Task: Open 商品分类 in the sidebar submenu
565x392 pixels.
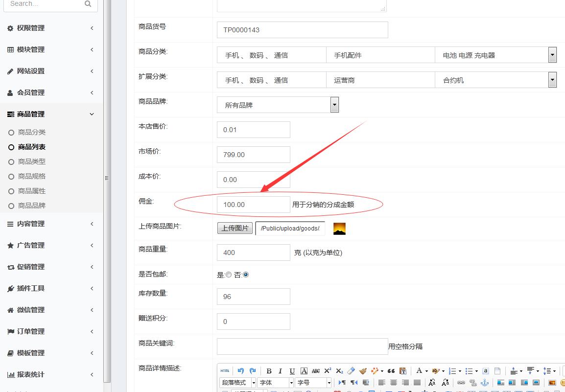Action: click(32, 132)
